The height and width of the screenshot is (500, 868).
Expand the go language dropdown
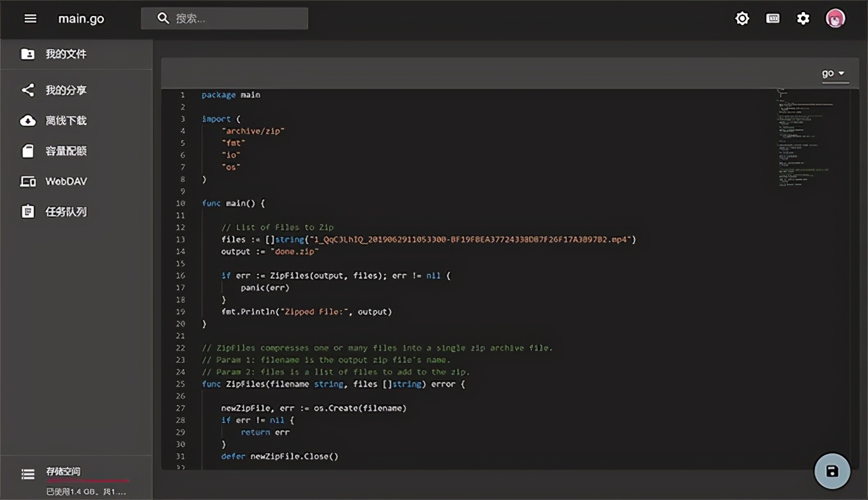(833, 73)
